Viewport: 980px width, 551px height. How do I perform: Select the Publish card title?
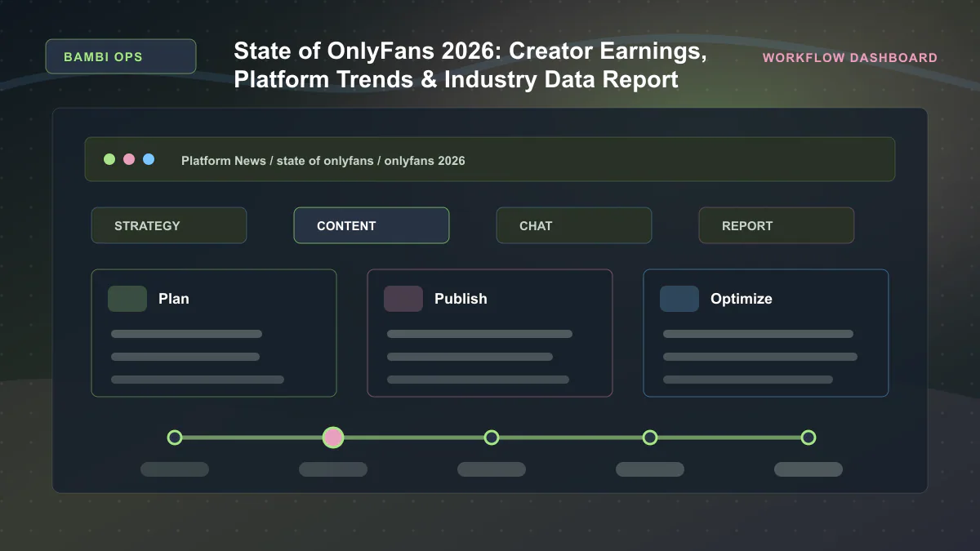461,299
